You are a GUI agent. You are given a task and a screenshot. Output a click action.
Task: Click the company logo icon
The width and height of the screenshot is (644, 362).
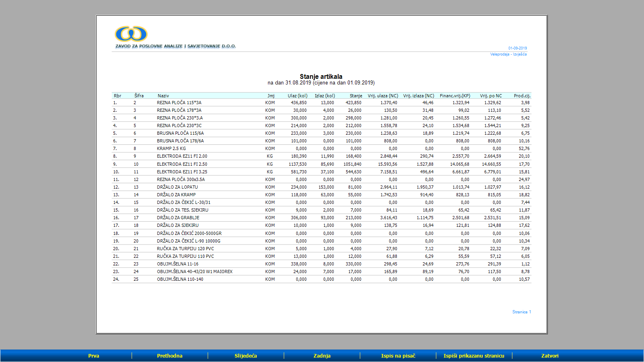pyautogui.click(x=131, y=34)
